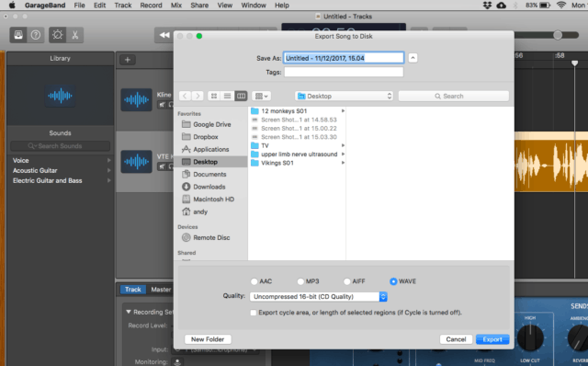Click the Quick Help question mark icon

36,35
